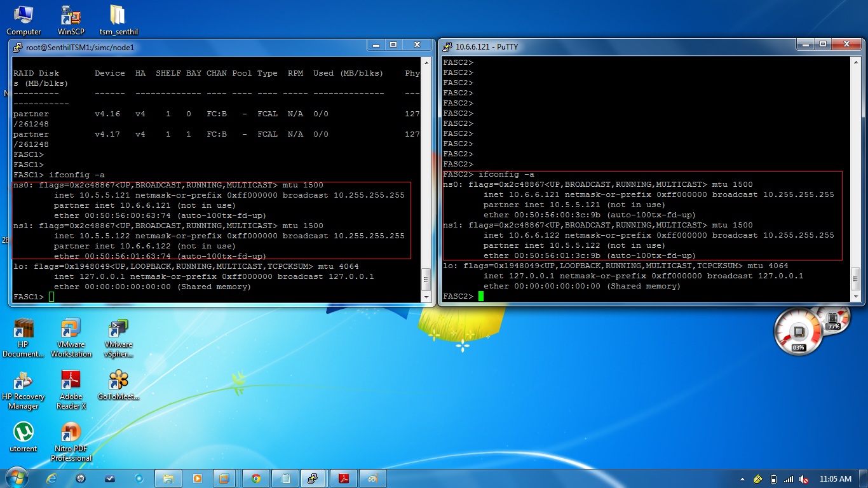Open the PuTTY system menu from its title bar
The image size is (868, 488).
coord(447,45)
